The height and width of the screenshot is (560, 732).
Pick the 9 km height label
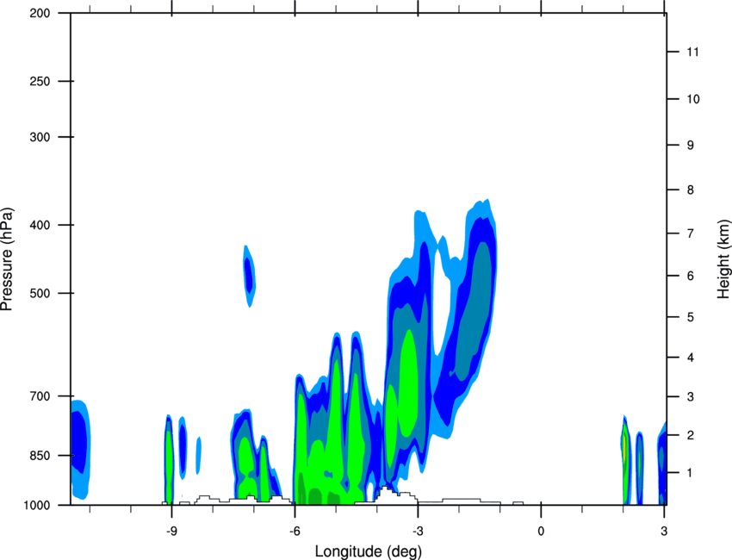tap(691, 146)
